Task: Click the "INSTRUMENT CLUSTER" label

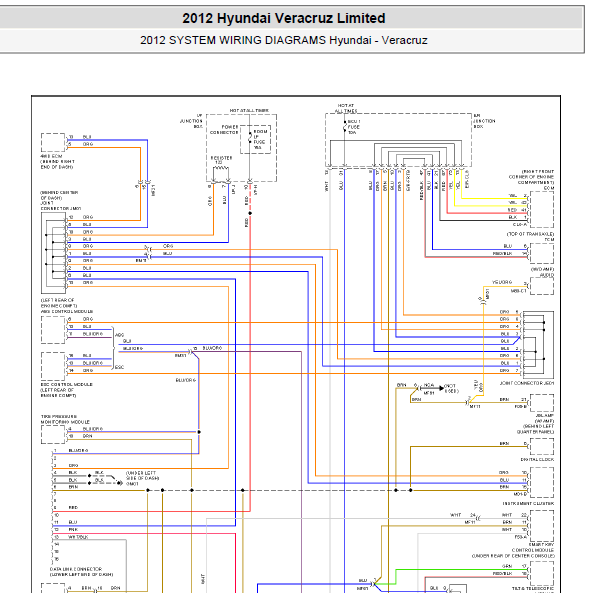Action: (x=528, y=503)
